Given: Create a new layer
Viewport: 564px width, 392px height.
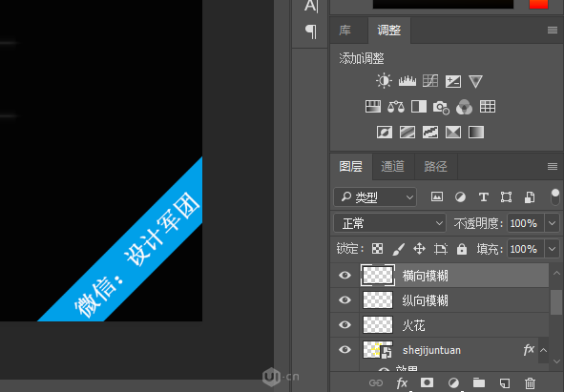Looking at the screenshot, I should (504, 382).
